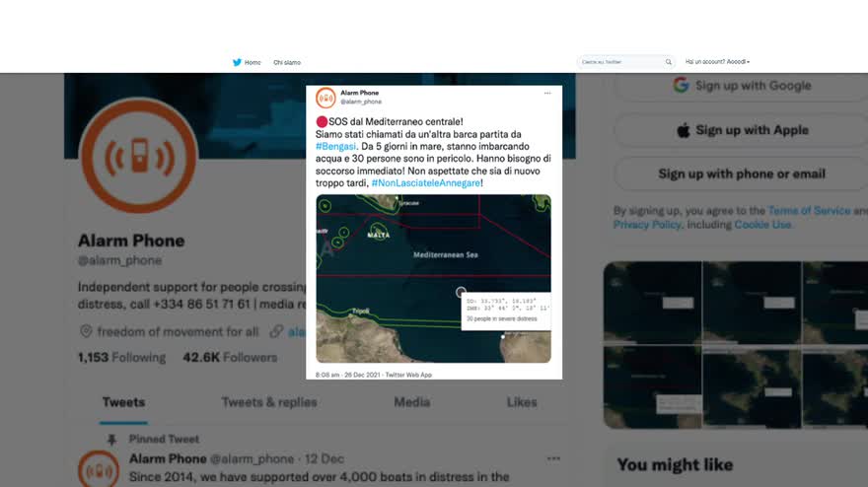
Task: Select the Media tab
Action: pos(412,402)
